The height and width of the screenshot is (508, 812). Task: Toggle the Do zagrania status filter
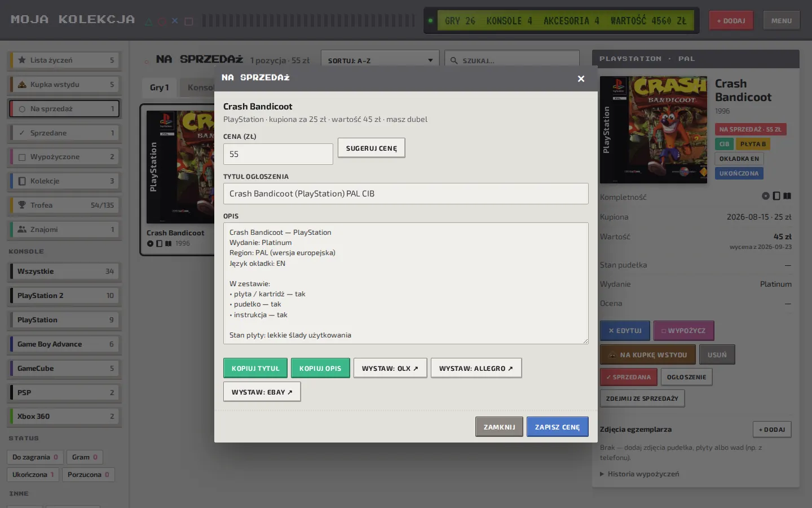(34, 457)
